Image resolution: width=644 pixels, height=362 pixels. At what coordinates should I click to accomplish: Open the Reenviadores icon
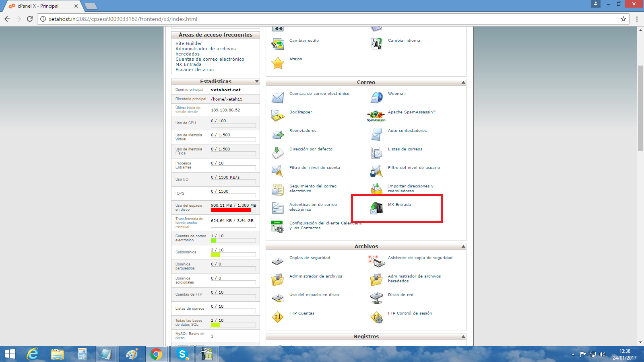point(278,134)
